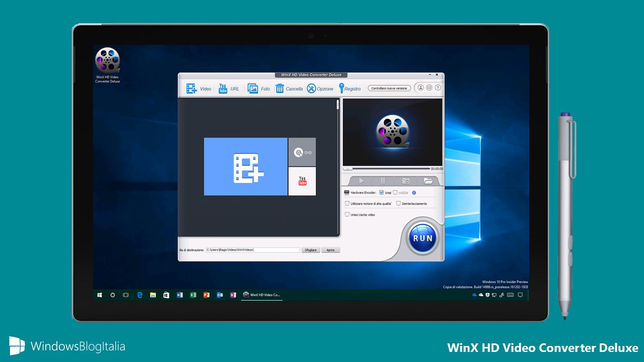
Task: Open the Windows Store taskbar icon
Action: point(166,295)
